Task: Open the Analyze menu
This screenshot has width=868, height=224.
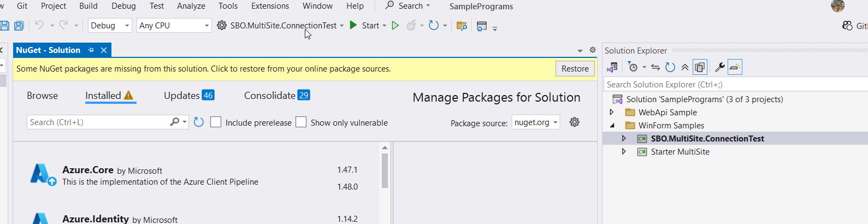Action: (x=191, y=6)
